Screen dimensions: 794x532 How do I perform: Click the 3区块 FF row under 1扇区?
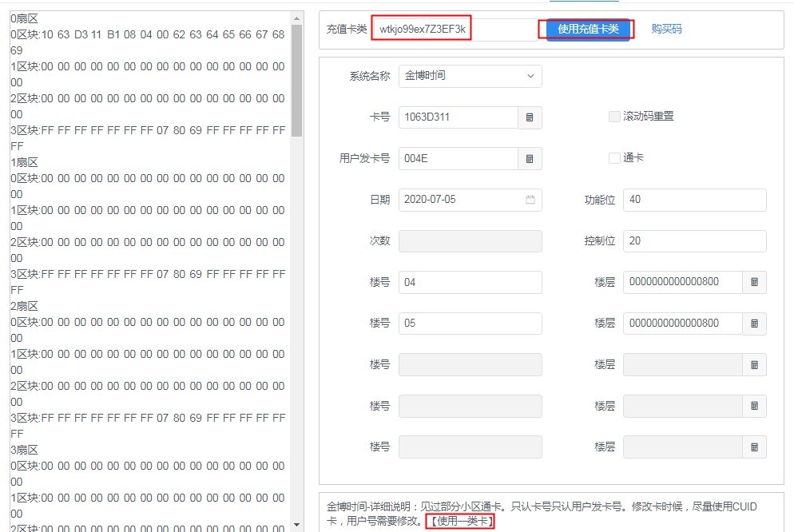pos(148,282)
